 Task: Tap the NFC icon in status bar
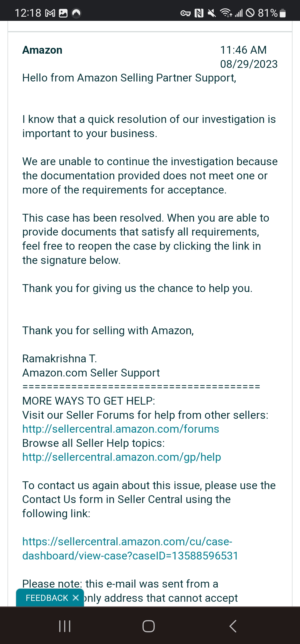click(x=199, y=13)
